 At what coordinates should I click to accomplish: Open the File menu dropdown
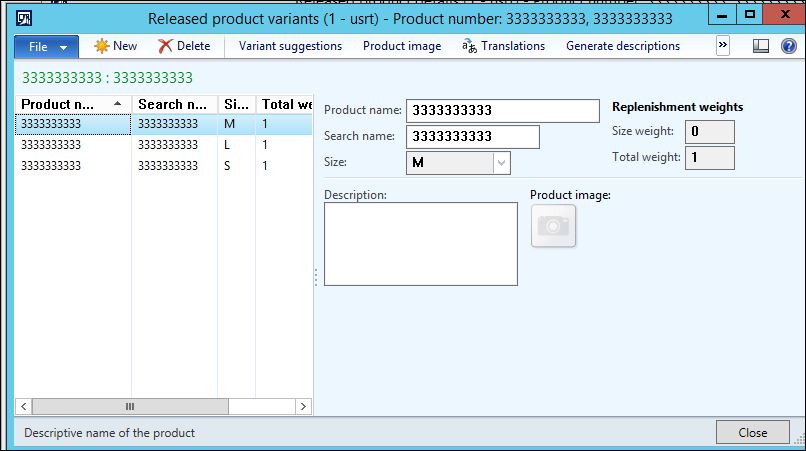46,46
